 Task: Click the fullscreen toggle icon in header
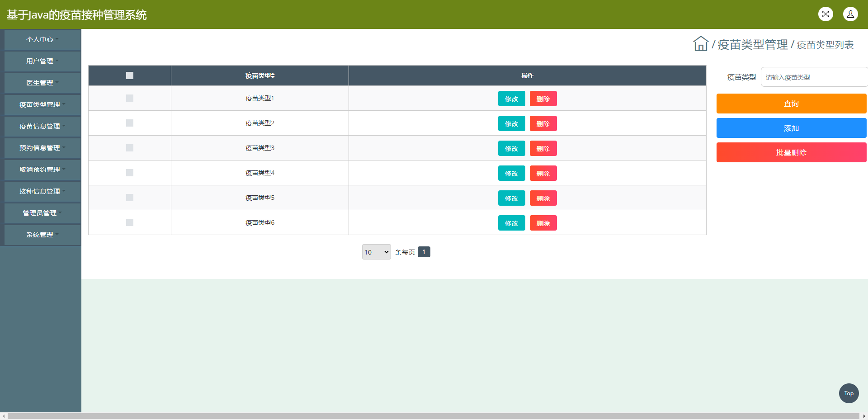[826, 14]
